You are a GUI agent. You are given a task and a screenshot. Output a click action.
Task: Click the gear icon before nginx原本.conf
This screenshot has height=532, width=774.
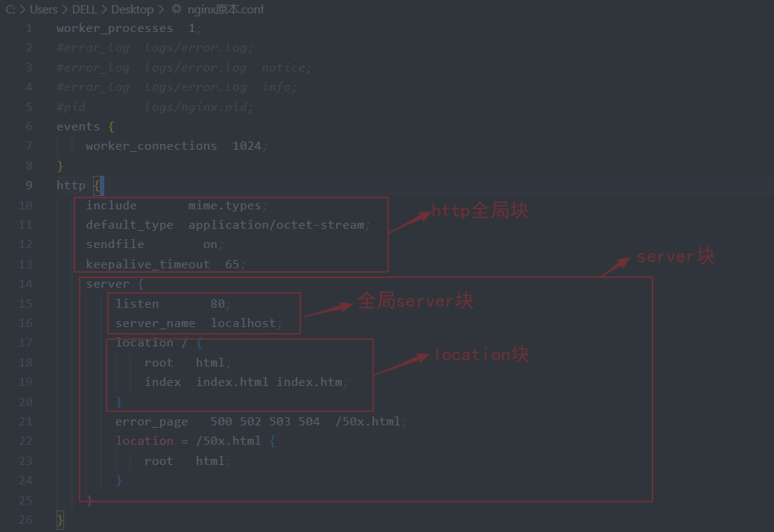pos(176,10)
